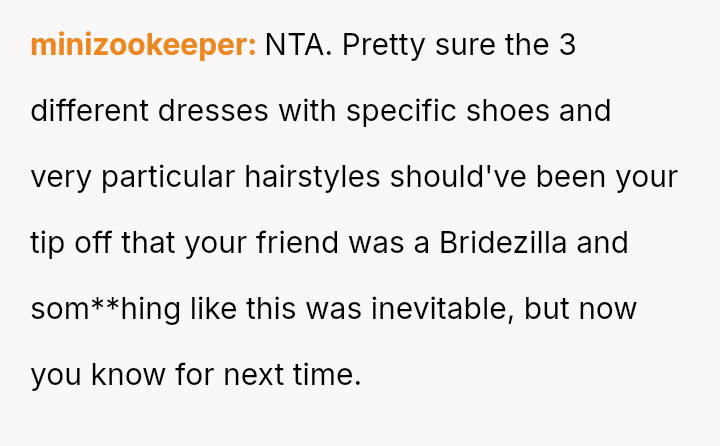
Task: Click the minizookeeper username
Action: pyautogui.click(x=143, y=45)
